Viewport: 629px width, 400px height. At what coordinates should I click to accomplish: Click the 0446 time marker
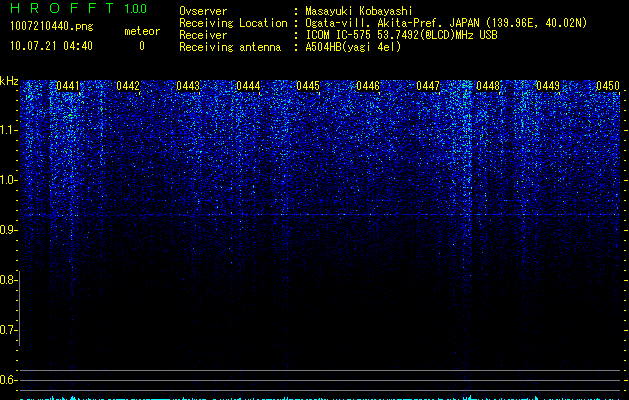pos(368,86)
